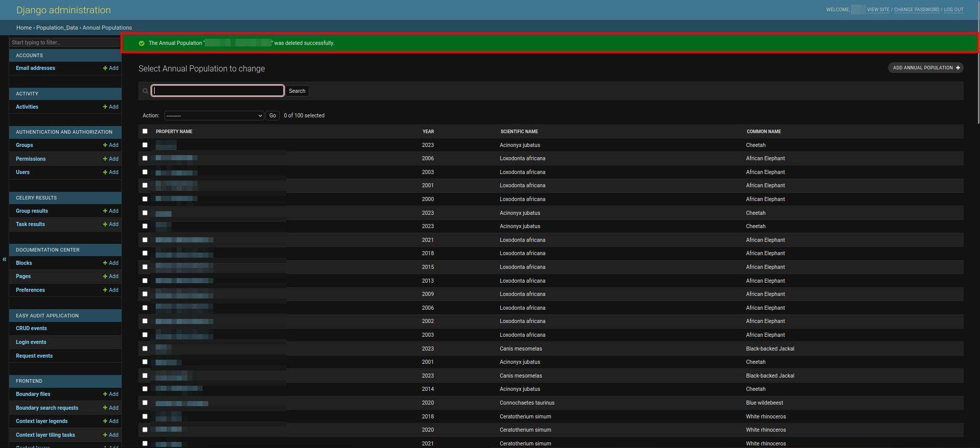
Task: Check the African Elephant 2015 row checkbox
Action: (x=145, y=267)
